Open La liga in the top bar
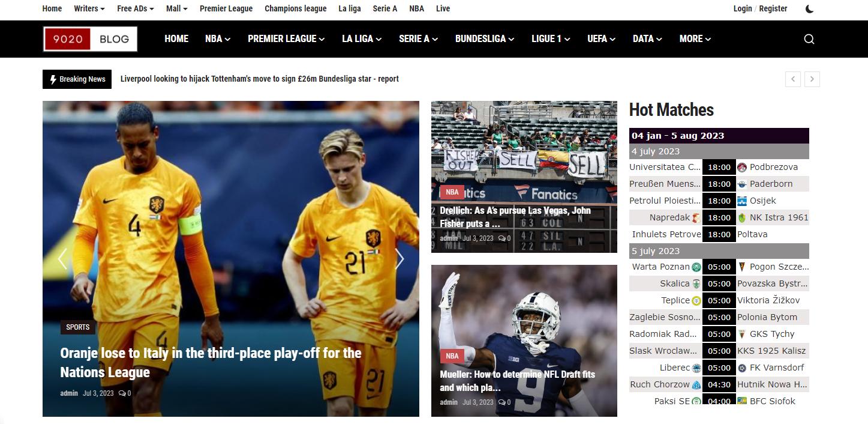This screenshot has height=424, width=868. point(350,8)
